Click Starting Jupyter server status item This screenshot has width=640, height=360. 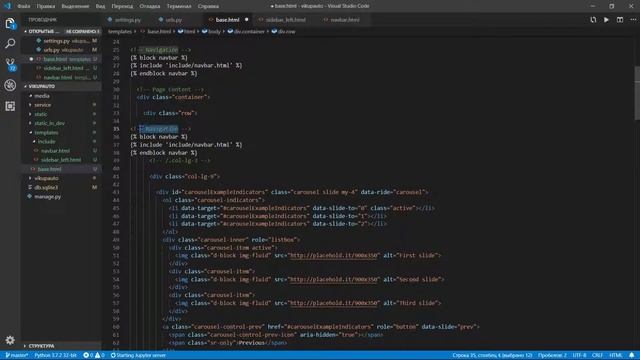coord(138,355)
